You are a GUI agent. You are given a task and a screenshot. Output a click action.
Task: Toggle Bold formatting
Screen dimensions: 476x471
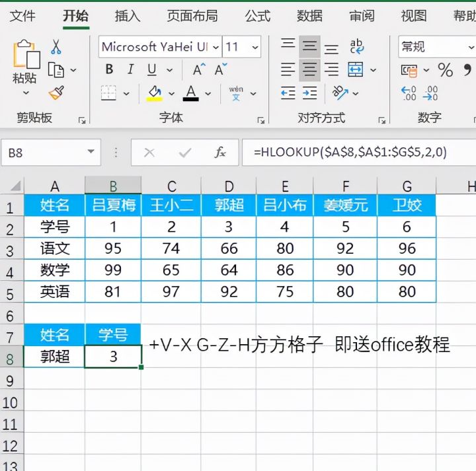(x=109, y=70)
